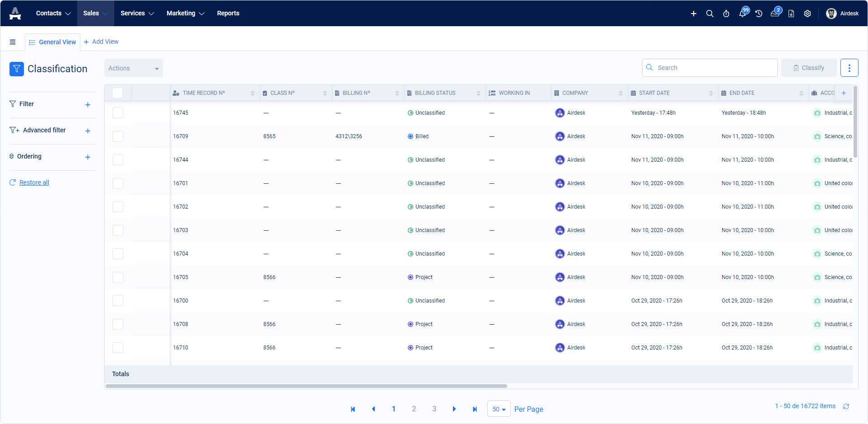Click the Billed status in row 16709
Image resolution: width=868 pixels, height=424 pixels.
coord(418,136)
